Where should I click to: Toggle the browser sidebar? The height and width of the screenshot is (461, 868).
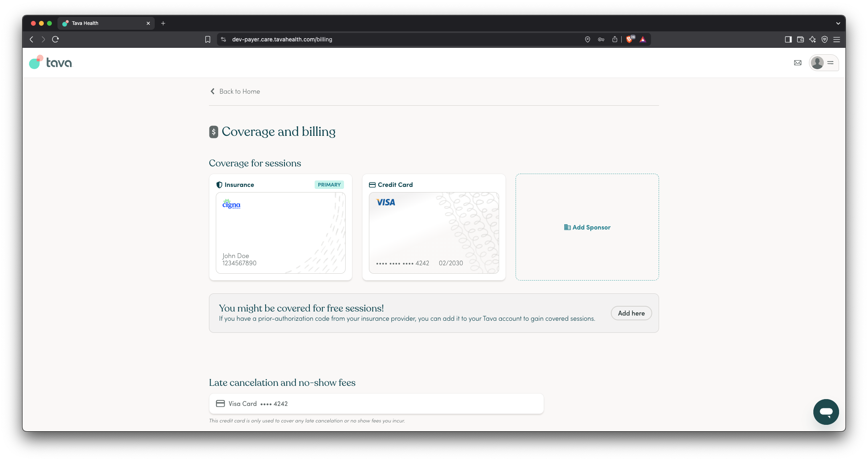tap(788, 39)
